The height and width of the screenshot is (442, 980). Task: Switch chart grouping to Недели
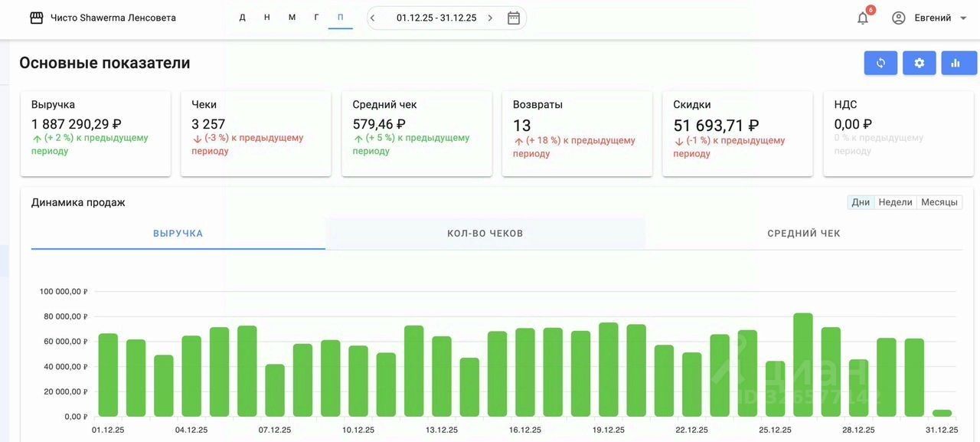[895, 202]
